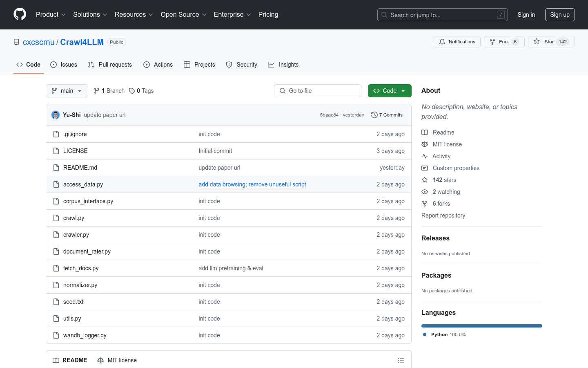Switch to the Insights tab

click(283, 65)
